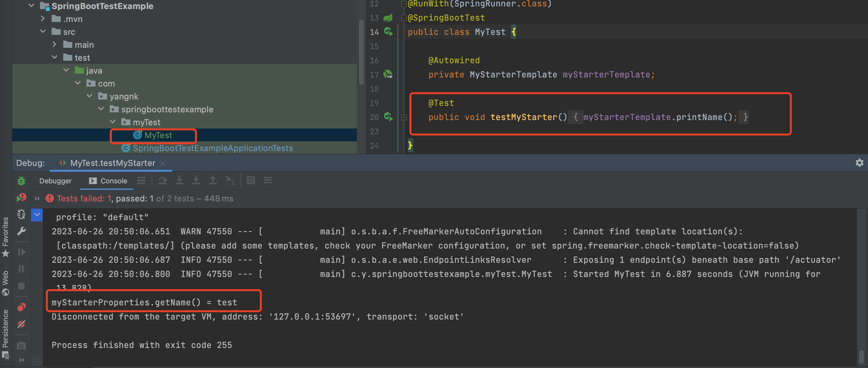Expand the main folder
The height and width of the screenshot is (368, 868).
click(55, 44)
